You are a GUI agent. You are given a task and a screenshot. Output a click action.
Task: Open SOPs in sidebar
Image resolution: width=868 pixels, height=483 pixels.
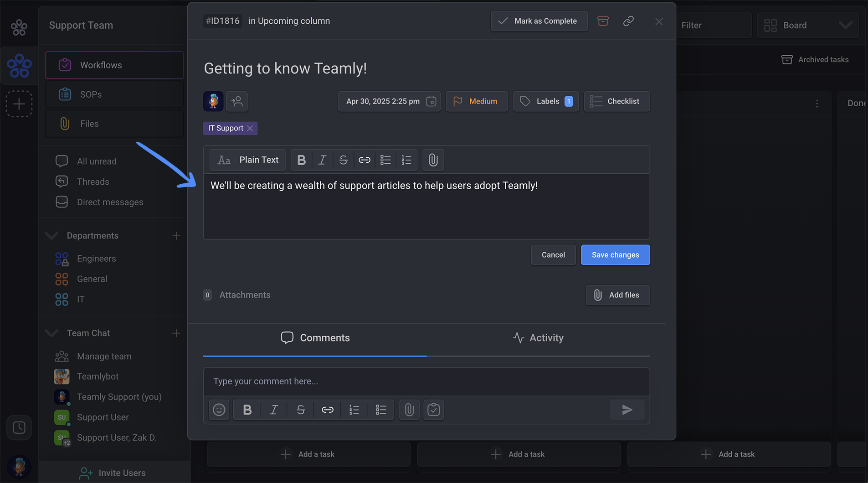pyautogui.click(x=114, y=94)
